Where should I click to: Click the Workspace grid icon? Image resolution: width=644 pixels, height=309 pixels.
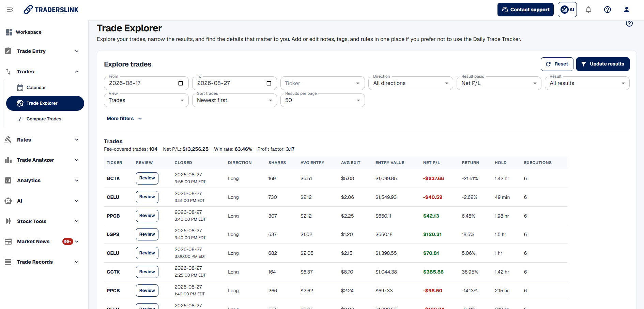(9, 32)
